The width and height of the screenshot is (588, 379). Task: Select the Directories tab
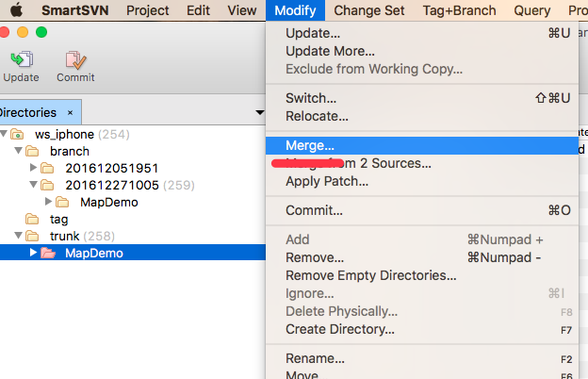coord(41,112)
